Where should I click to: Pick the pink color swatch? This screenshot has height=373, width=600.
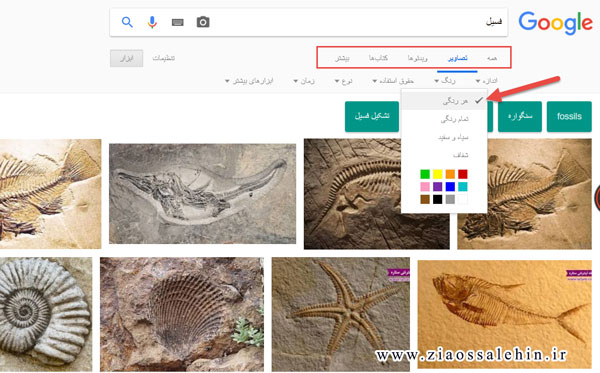click(x=425, y=187)
